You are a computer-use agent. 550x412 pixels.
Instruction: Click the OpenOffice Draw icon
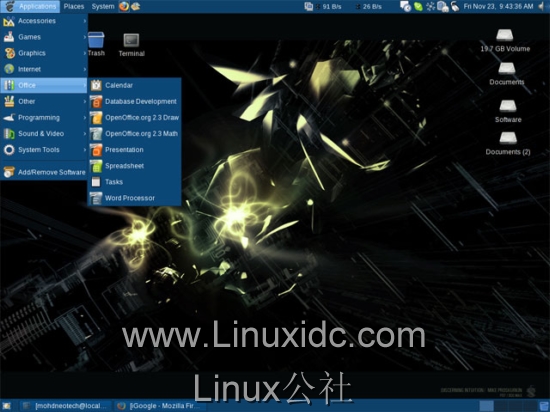pos(96,117)
